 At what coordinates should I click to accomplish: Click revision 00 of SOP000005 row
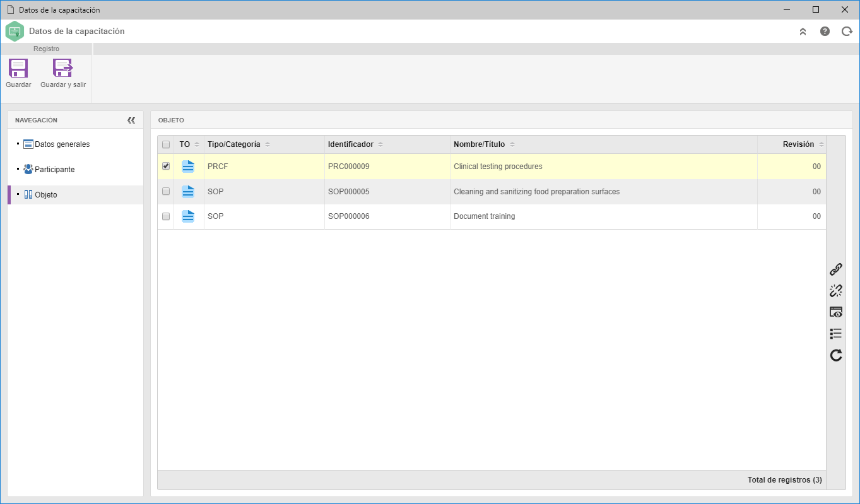point(816,192)
